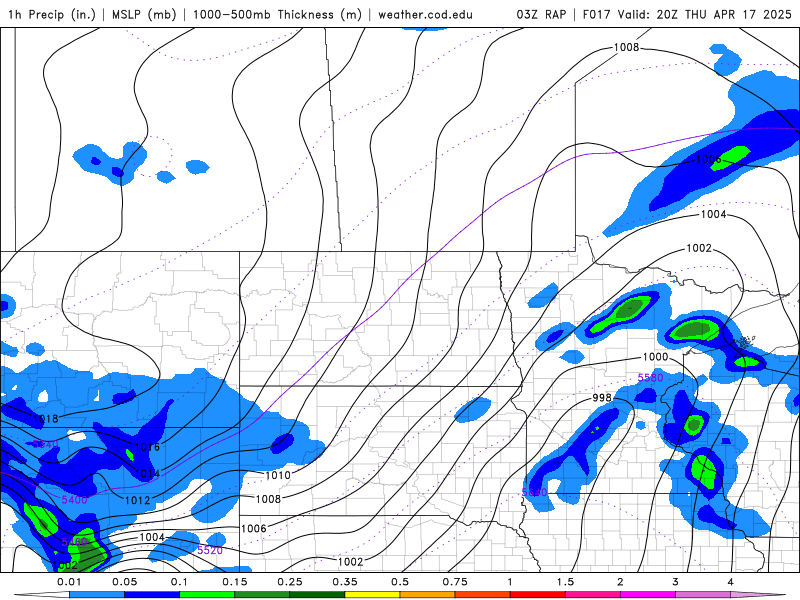Click the '03Z RAP' model run label
This screenshot has width=800, height=600.
pyautogui.click(x=541, y=14)
